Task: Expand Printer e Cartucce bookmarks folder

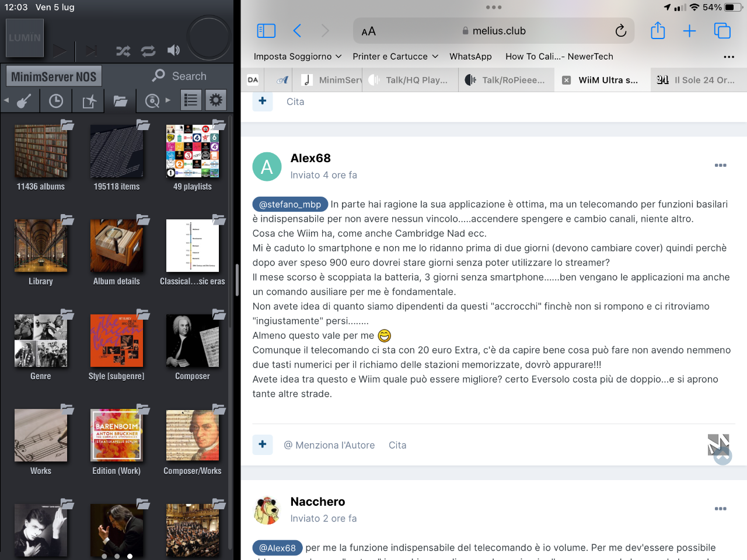Action: click(x=396, y=57)
